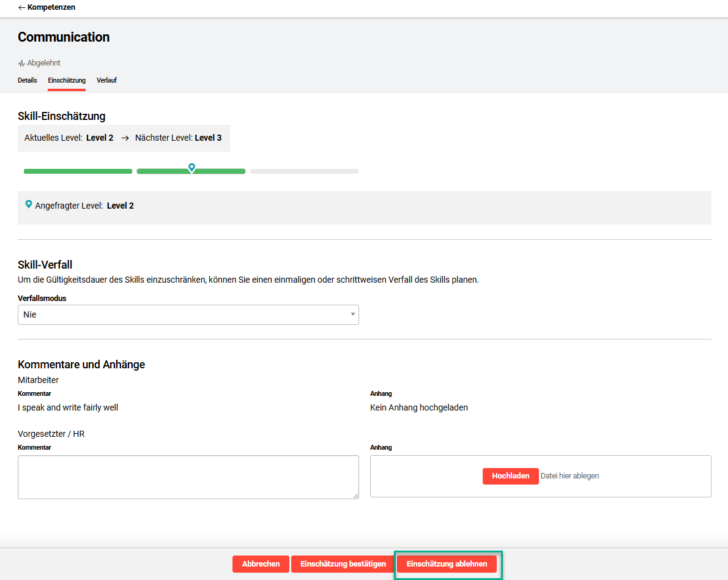Screen dimensions: 728x580
Task: Click the Hochladen upload button
Action: pyautogui.click(x=510, y=476)
